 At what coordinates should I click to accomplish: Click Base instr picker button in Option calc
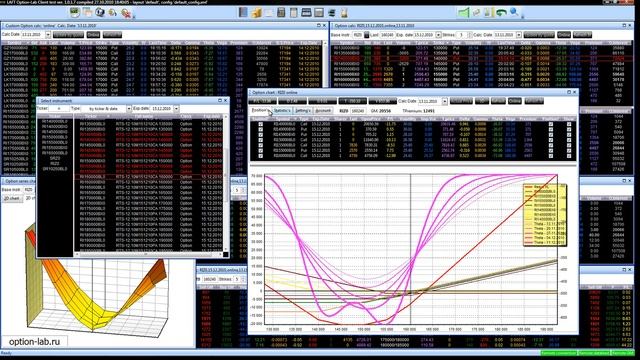367,35
